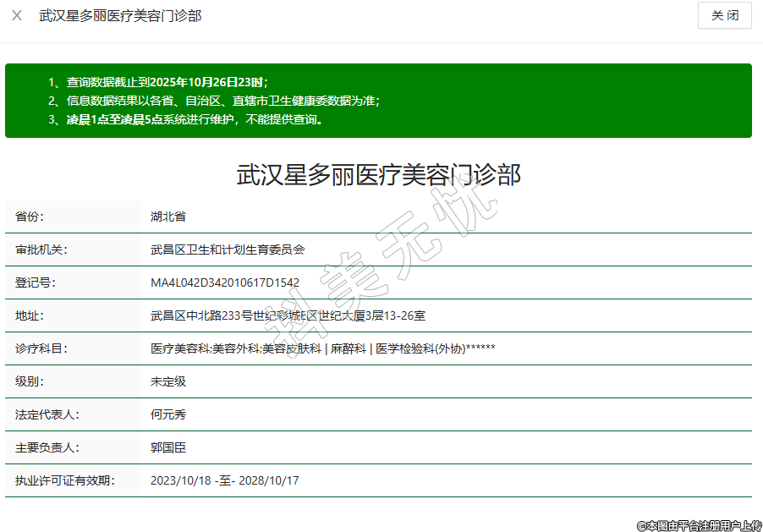Click the header title 武汉星多丽医疗美容门诊部 beside the X
The width and height of the screenshot is (763, 532).
click(x=120, y=15)
